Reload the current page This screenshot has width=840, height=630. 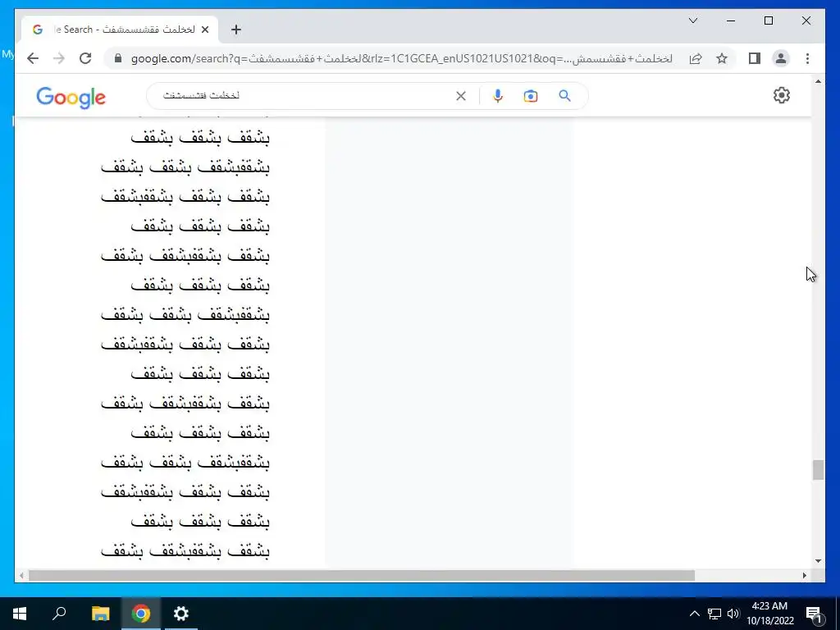click(x=85, y=58)
